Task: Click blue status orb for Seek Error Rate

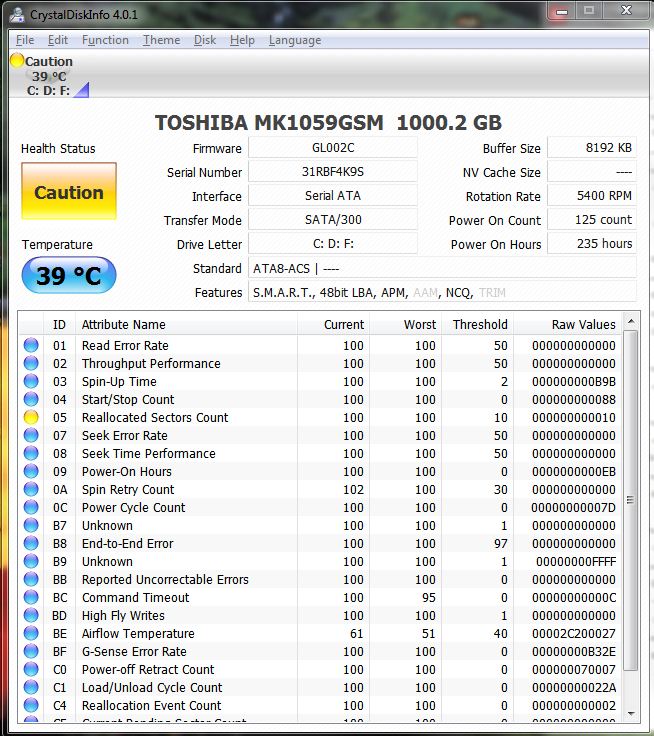Action: (31, 435)
